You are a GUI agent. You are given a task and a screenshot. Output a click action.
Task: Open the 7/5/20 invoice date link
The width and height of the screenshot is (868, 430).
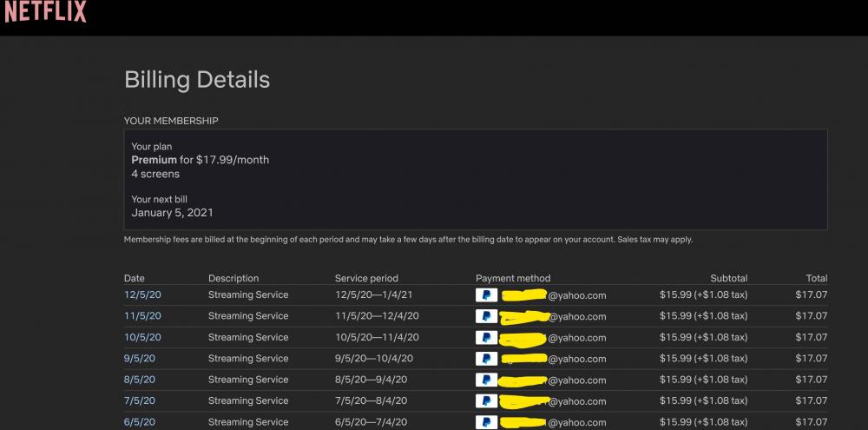140,400
